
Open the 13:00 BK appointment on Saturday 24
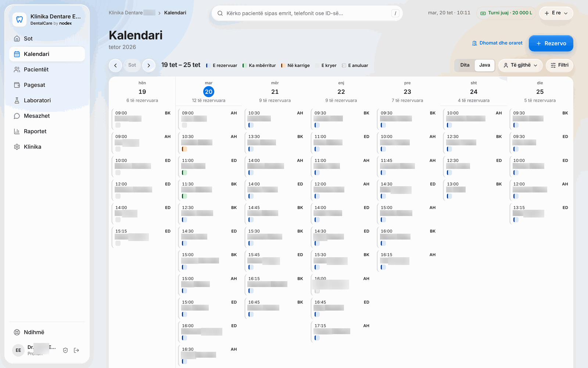[474, 190]
